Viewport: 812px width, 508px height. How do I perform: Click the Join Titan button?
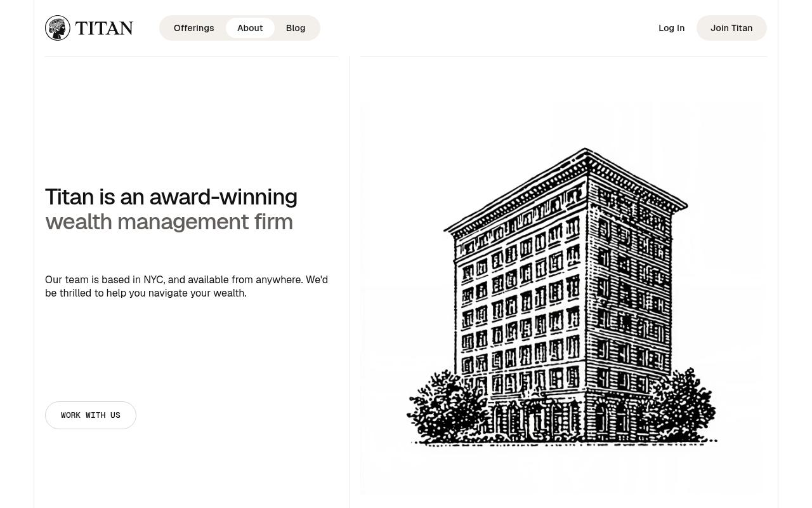tap(731, 28)
